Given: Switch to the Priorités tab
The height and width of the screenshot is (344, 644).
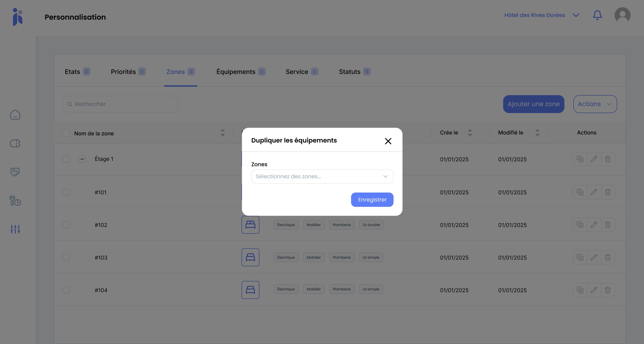Looking at the screenshot, I should [123, 72].
